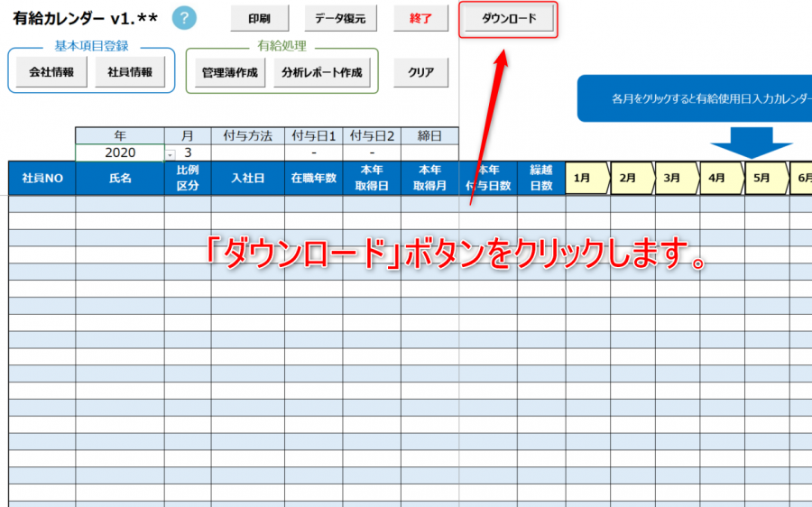Open the 2月 month calendar tab
812x507 pixels.
tap(632, 178)
